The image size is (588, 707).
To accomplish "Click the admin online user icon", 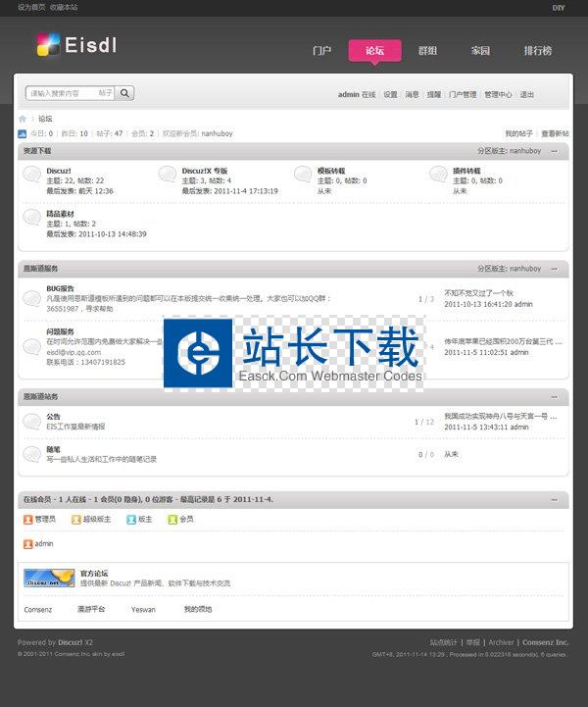I will (28, 544).
